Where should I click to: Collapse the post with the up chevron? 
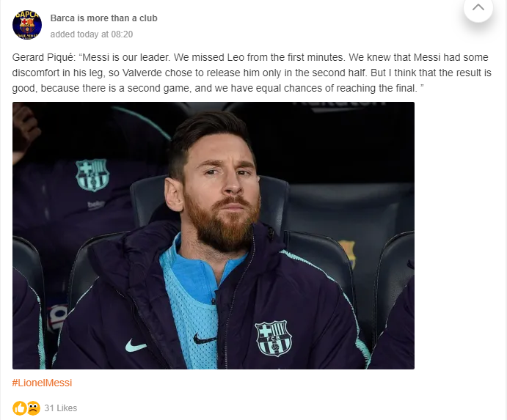[478, 8]
